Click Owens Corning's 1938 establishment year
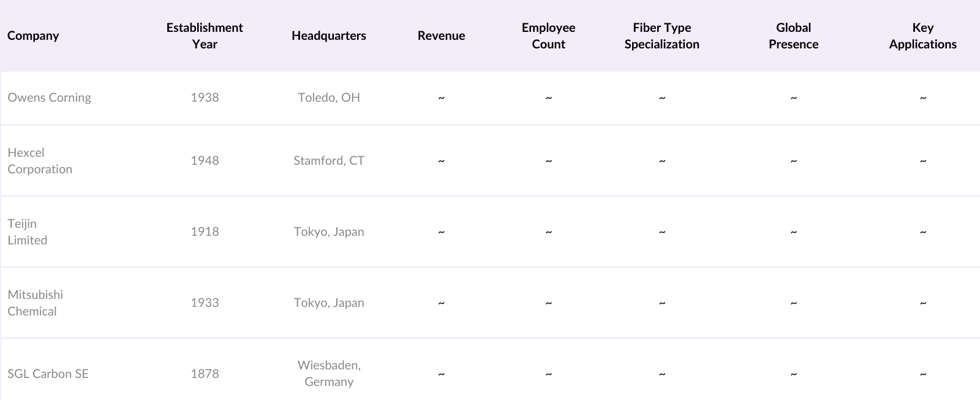Screen dimensions: 980x400 tap(205, 97)
